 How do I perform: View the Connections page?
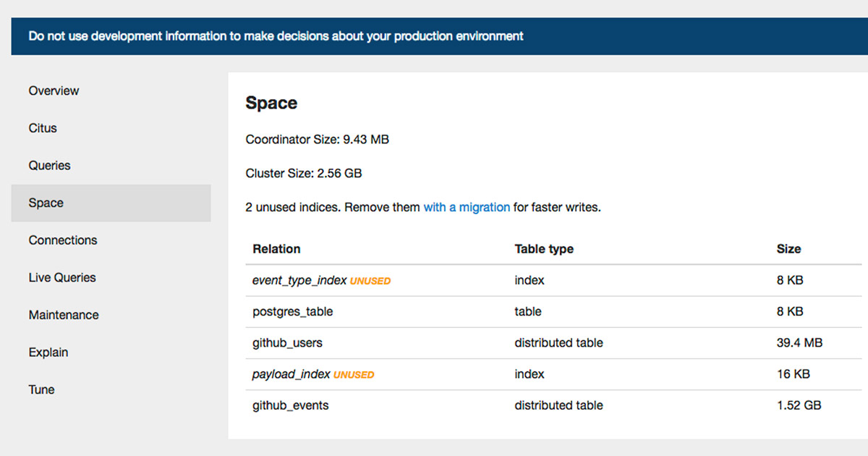coord(63,240)
